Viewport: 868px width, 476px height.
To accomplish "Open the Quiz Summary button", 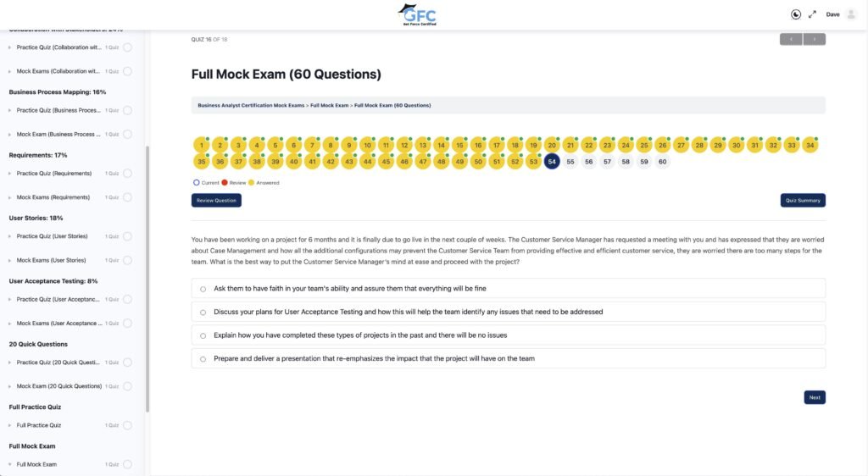I will coord(803,200).
